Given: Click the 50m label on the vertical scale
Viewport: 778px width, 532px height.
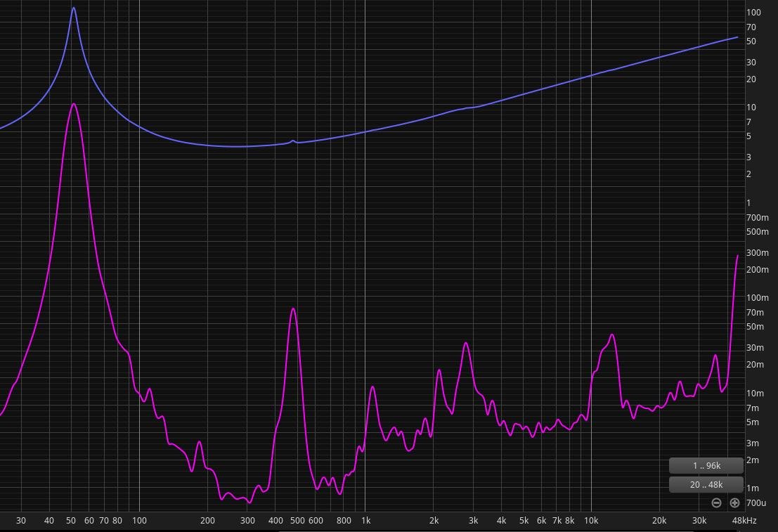Looking at the screenshot, I should (x=755, y=327).
